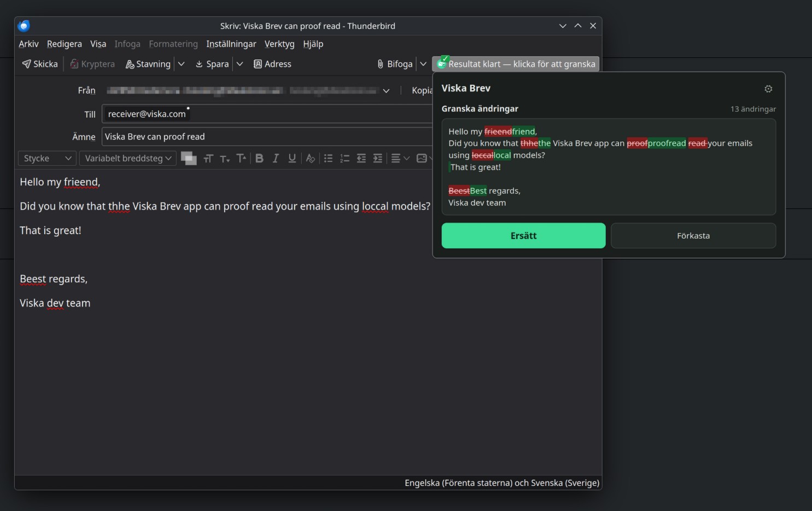
Task: Click the Resultat klart review button
Action: pyautogui.click(x=516, y=64)
